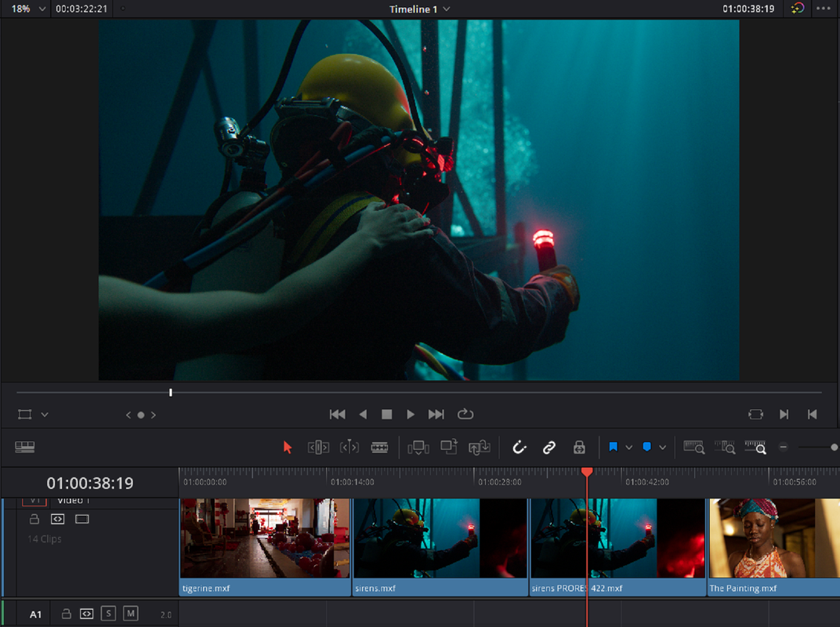Select the Dynamic Trim mode tool
840x627 pixels.
pyautogui.click(x=349, y=447)
